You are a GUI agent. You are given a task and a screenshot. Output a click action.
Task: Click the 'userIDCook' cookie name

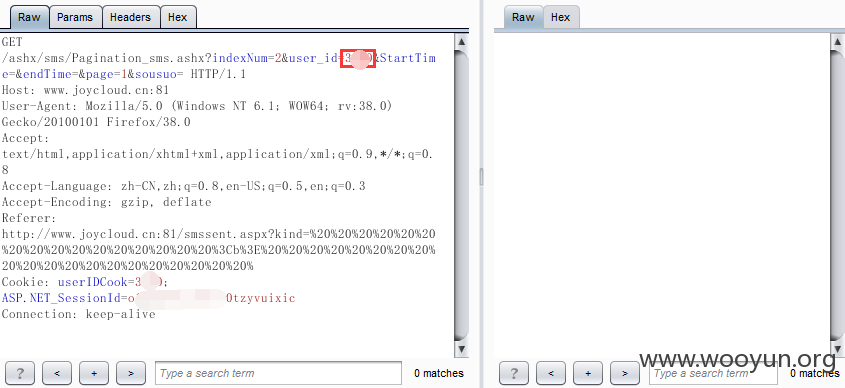pos(93,282)
